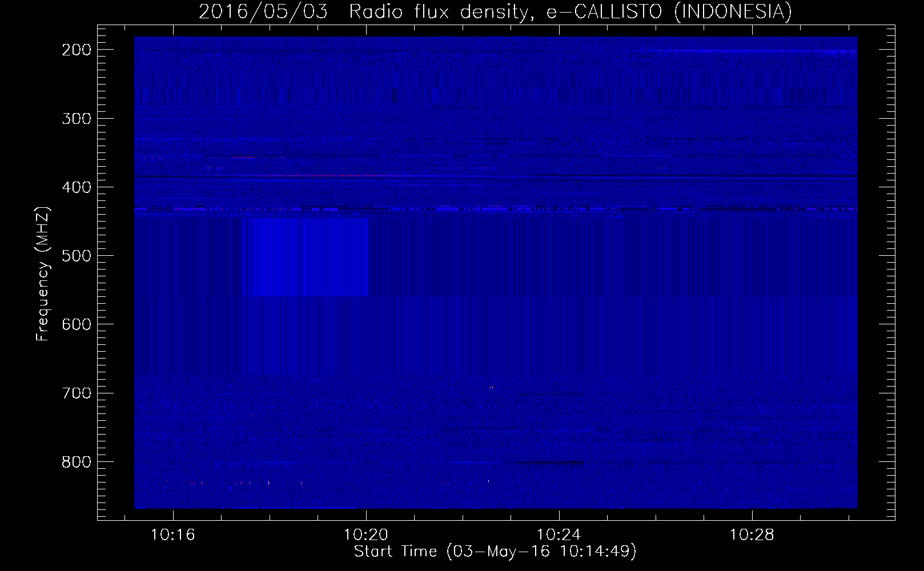924x571 pixels.
Task: Click the bright blue burst block near 500 MHz
Action: 308,257
